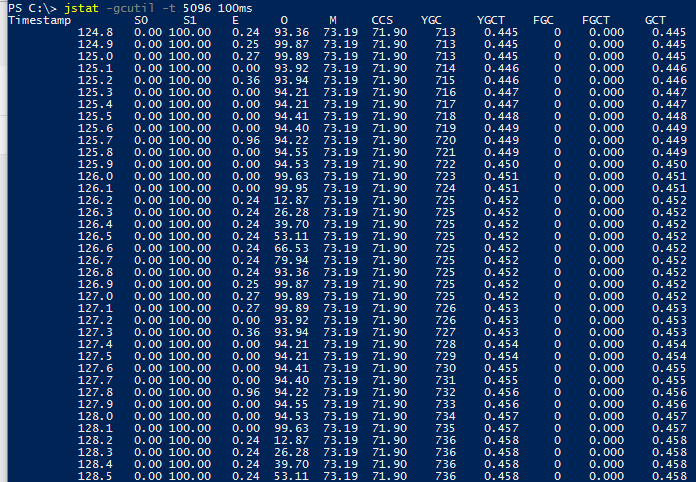
Task: Click O value 26.28 in row 126.3
Action: click(291, 212)
